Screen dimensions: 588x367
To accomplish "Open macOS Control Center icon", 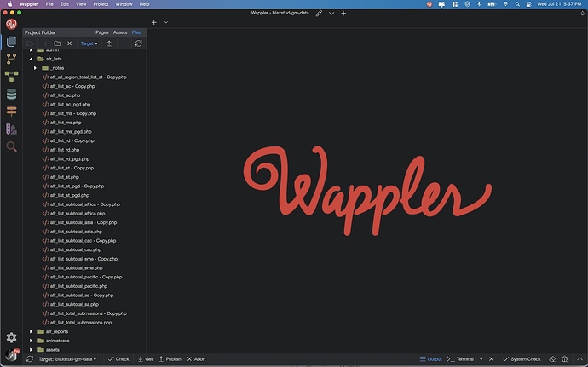I will pyautogui.click(x=528, y=4).
